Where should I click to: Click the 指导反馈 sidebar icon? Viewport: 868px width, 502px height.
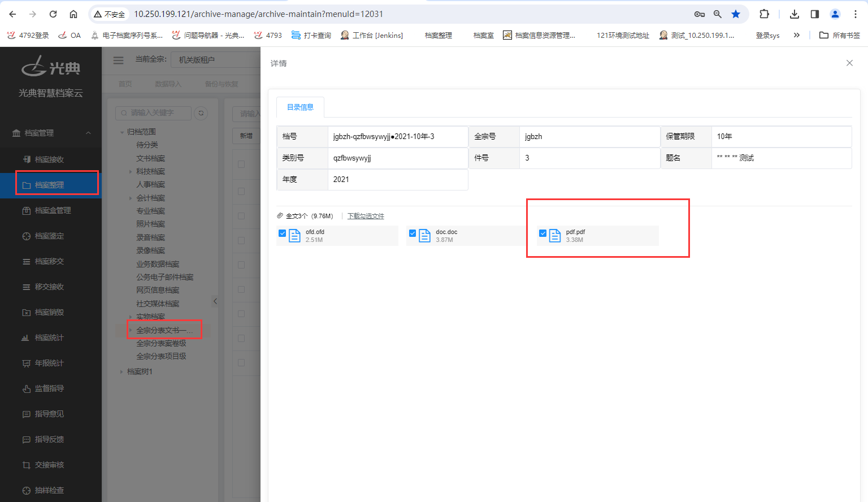tap(26, 439)
